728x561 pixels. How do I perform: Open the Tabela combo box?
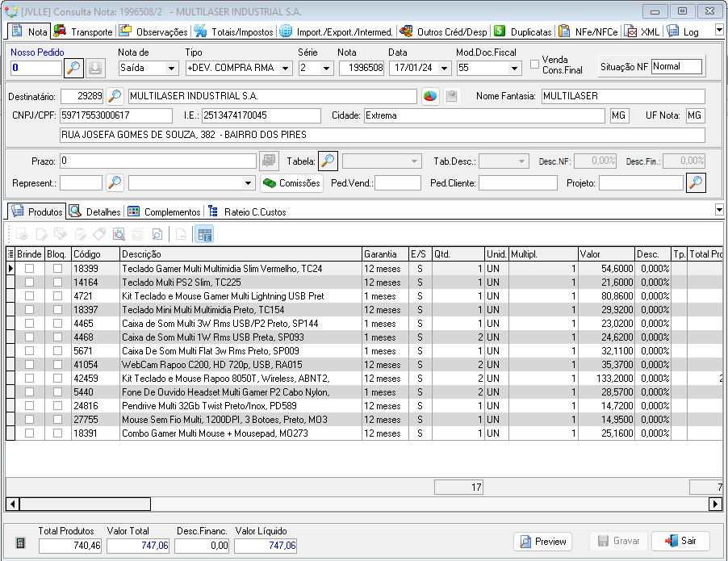coord(382,161)
